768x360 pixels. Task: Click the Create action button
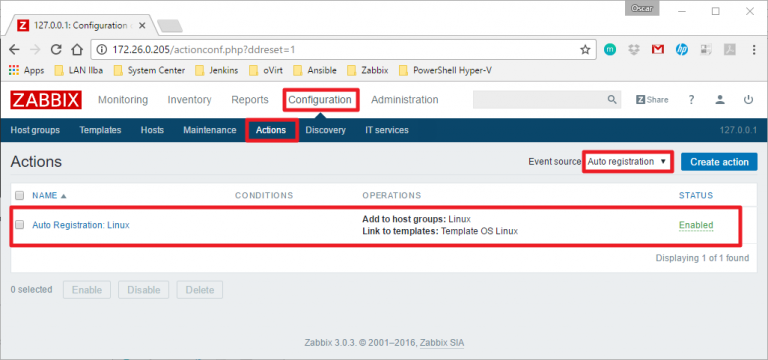pos(719,162)
